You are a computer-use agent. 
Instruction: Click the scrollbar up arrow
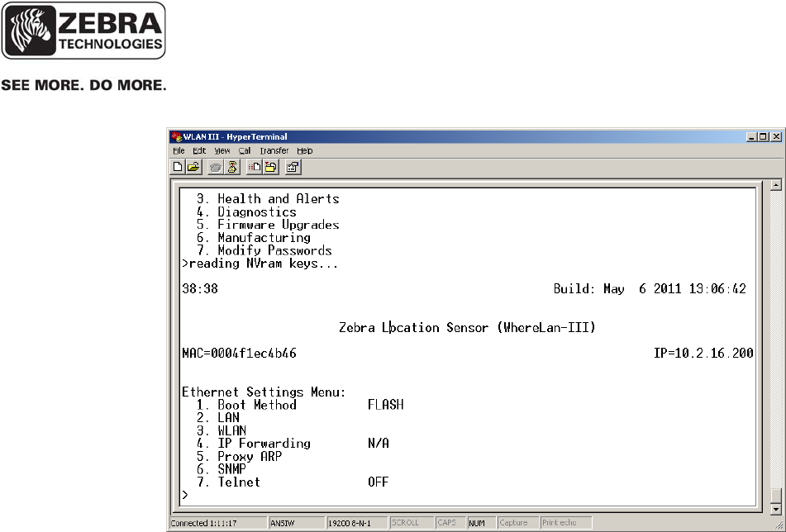[x=776, y=185]
